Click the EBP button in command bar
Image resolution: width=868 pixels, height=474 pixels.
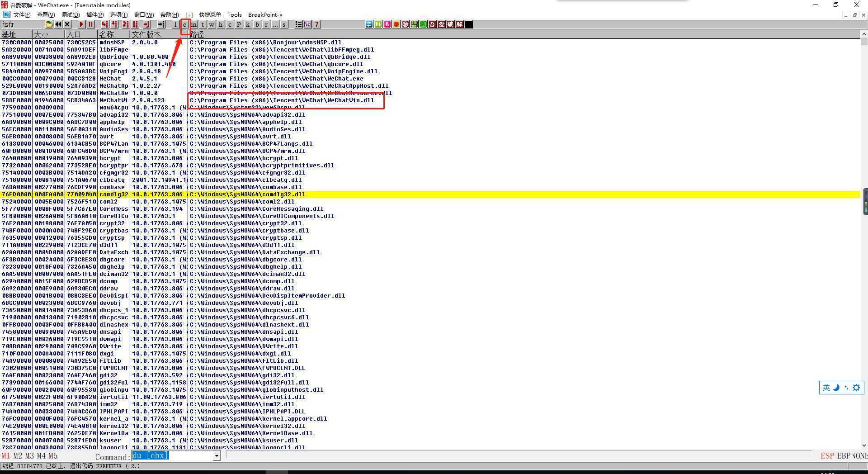(844, 456)
